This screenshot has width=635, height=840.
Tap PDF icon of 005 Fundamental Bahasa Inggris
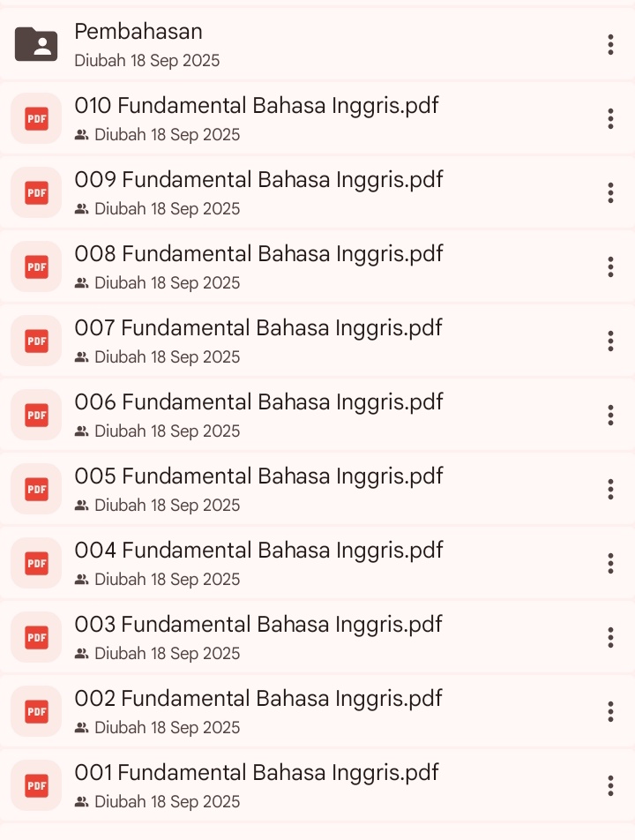click(x=36, y=489)
